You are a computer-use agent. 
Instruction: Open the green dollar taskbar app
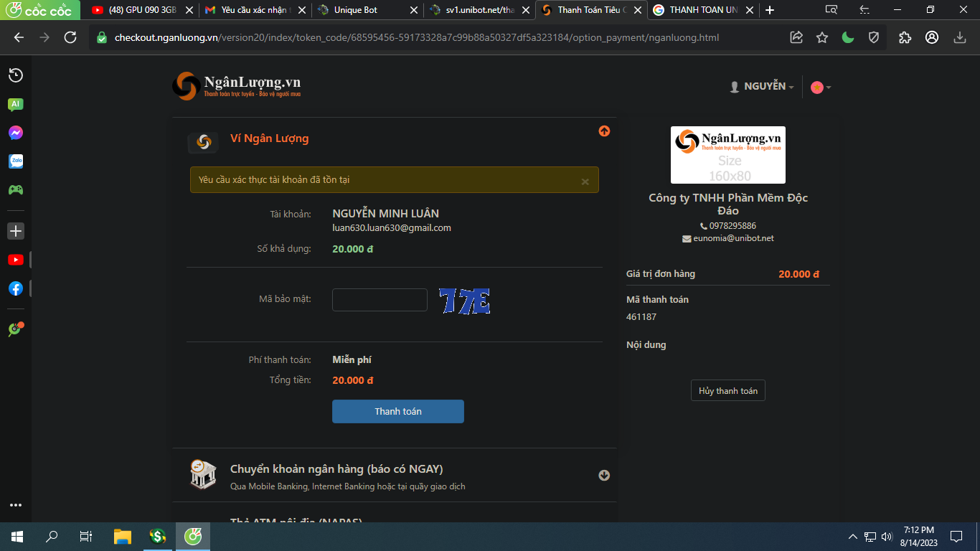pos(158,536)
